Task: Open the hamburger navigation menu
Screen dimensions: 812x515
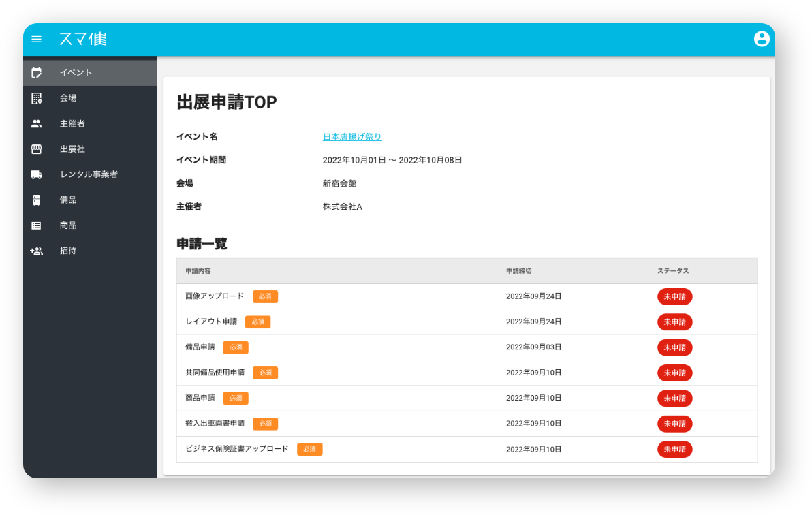Action: pyautogui.click(x=37, y=40)
